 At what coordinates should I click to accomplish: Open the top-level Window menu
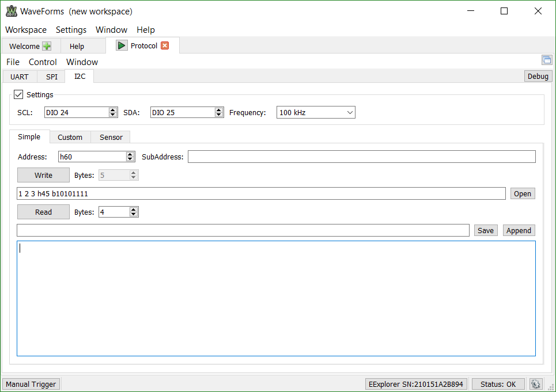pos(111,30)
